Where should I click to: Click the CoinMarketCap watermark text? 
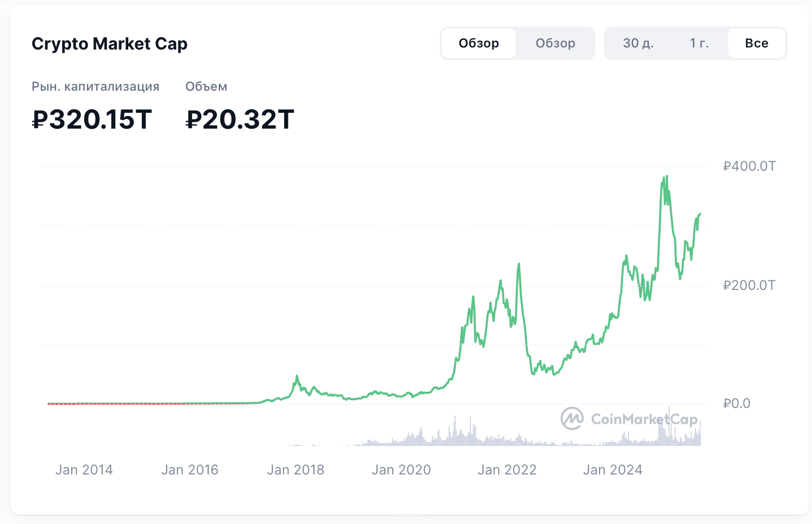(644, 419)
